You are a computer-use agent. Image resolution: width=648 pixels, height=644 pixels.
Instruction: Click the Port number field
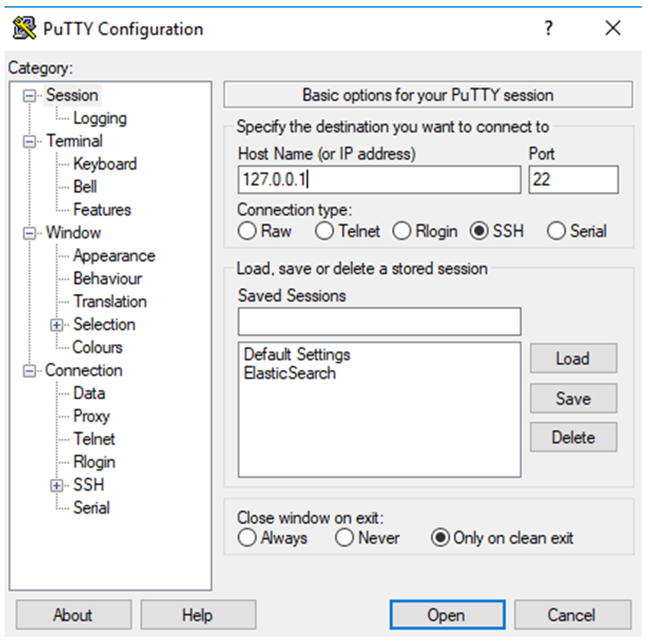(x=573, y=180)
